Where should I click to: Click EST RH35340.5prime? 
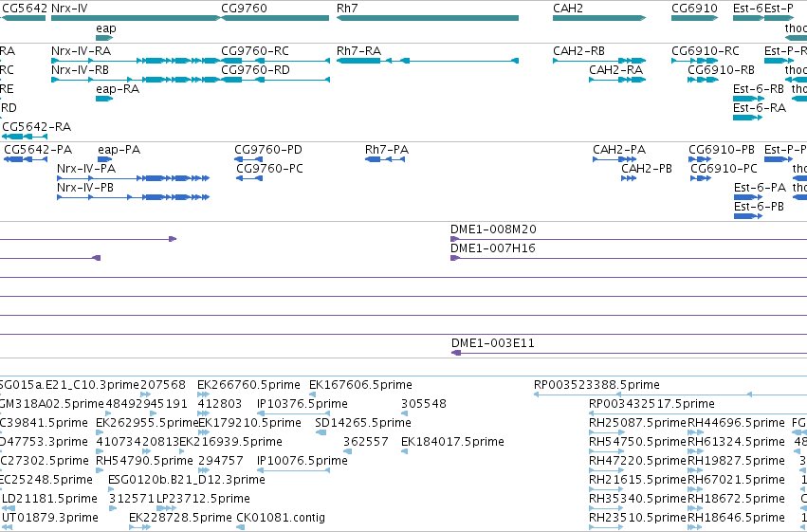click(606, 508)
